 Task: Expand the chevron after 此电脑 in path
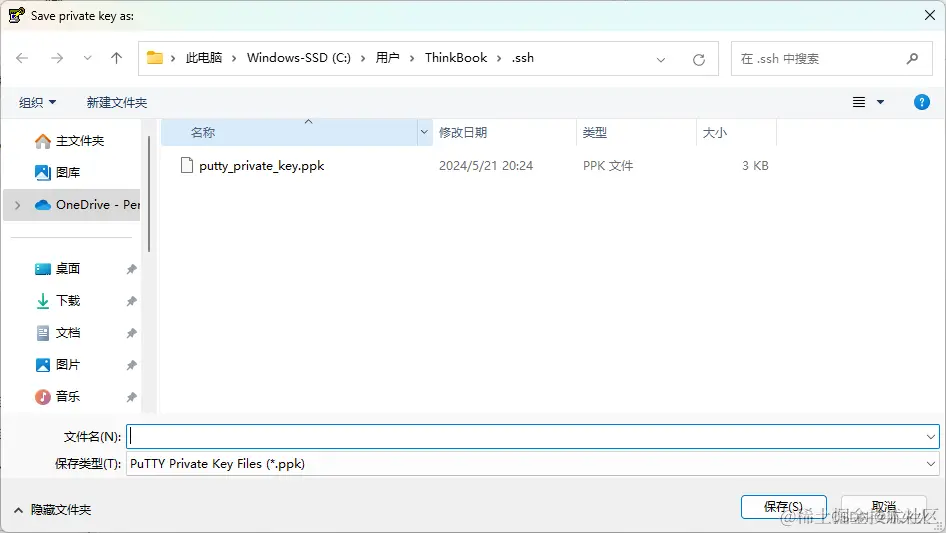point(234,58)
